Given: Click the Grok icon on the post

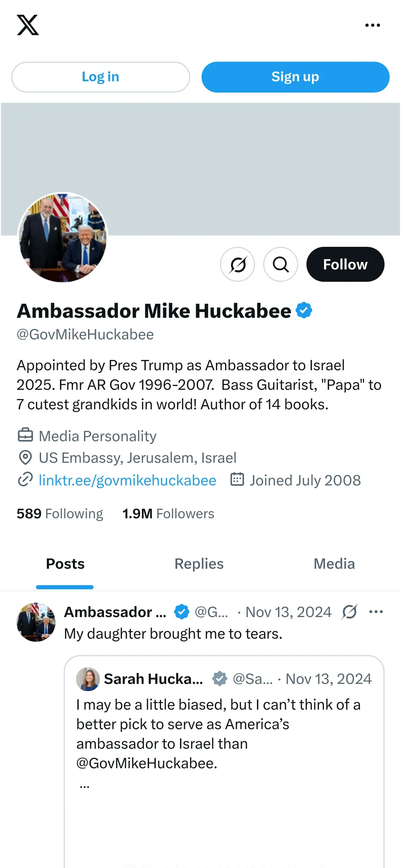Looking at the screenshot, I should tap(350, 612).
